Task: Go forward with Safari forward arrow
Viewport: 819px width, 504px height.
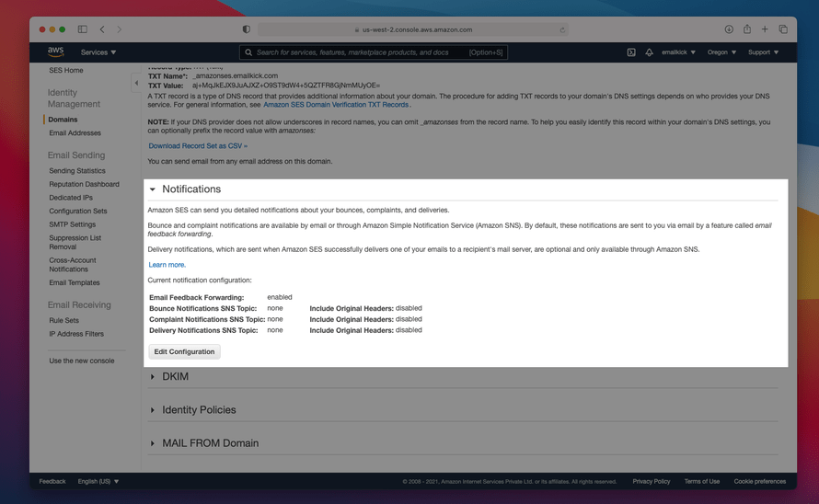Action: click(119, 29)
